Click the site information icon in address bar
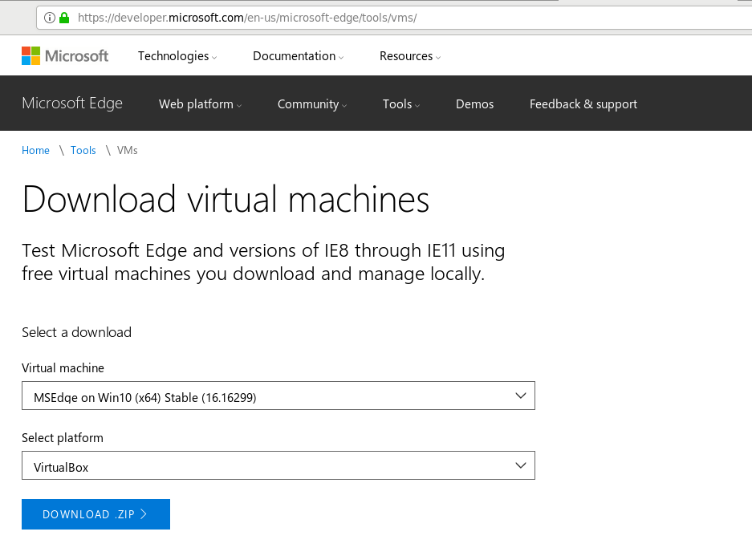The width and height of the screenshot is (752, 560). point(50,18)
